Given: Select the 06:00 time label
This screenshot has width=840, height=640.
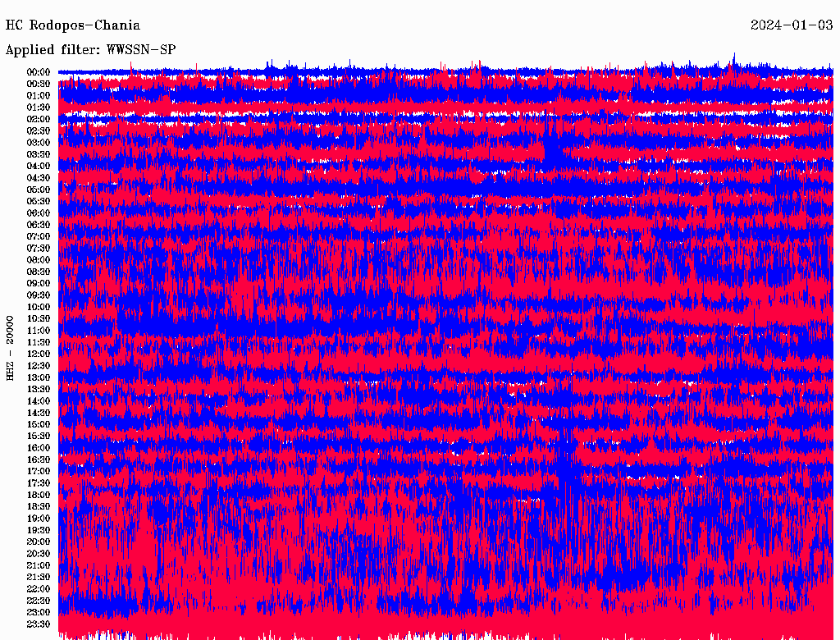Looking at the screenshot, I should coord(39,213).
